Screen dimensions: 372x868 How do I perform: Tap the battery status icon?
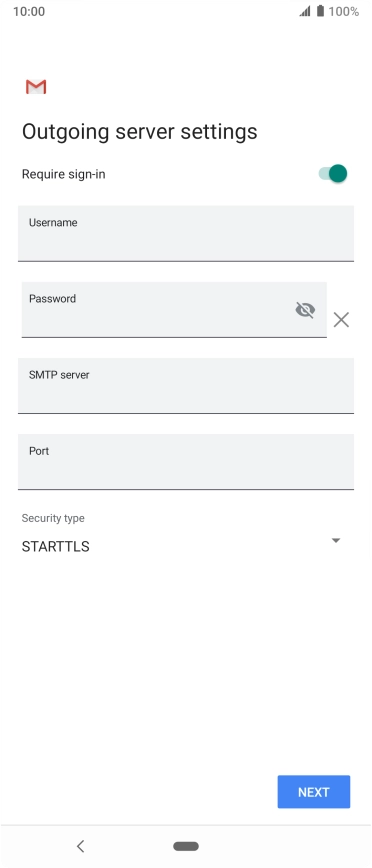coord(321,11)
